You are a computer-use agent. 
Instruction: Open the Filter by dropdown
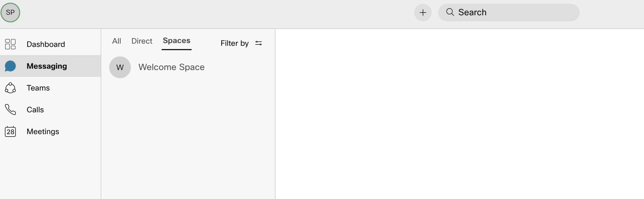[x=235, y=43]
